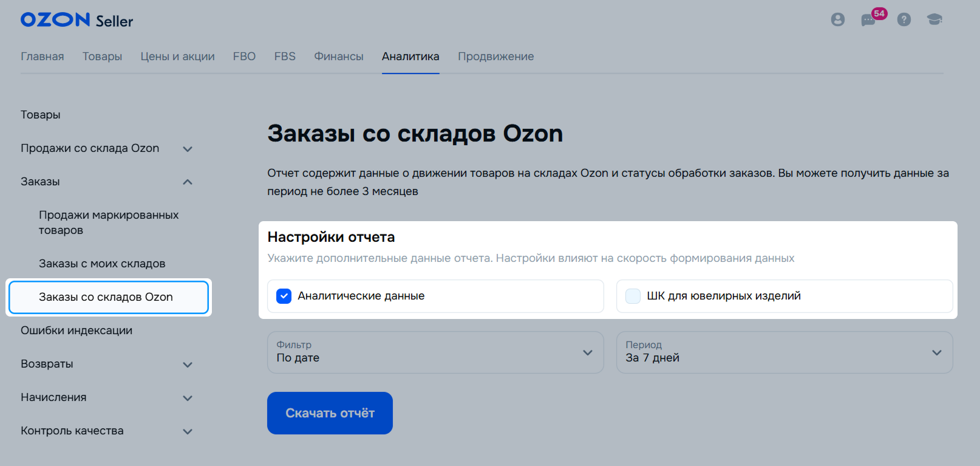Uncheck the Аналитические данные checkbox
The image size is (980, 466).
(284, 296)
